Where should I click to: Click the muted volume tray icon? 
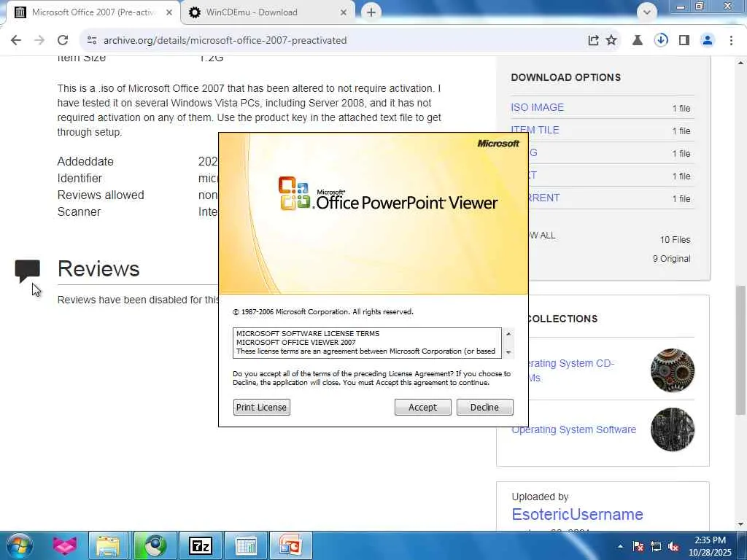coord(673,547)
